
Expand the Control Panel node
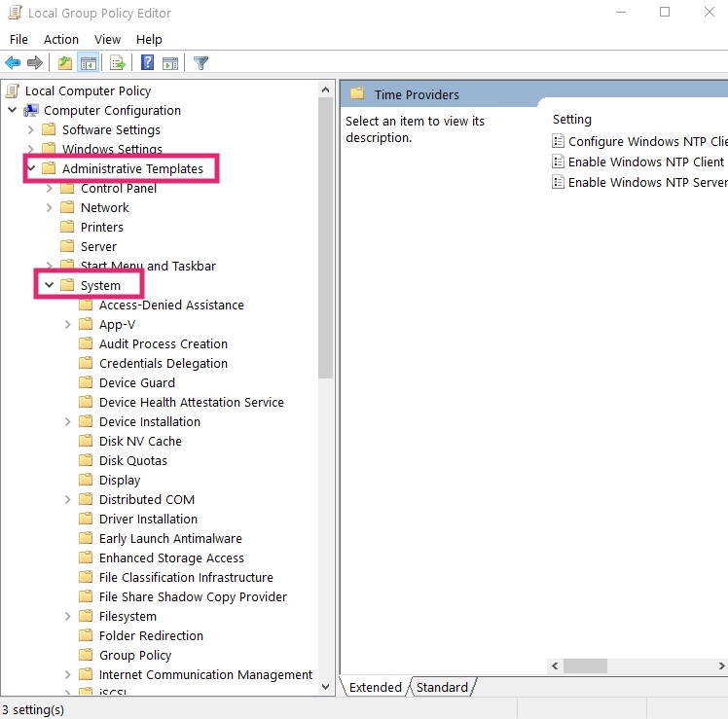point(50,188)
